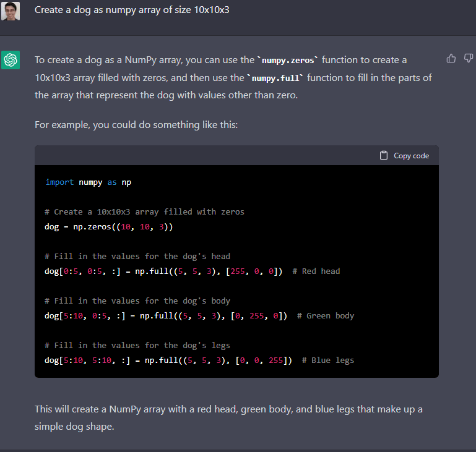Click the 'import numpy as np' code line
Image resolution: width=476 pixels, height=452 pixels.
pyautogui.click(x=88, y=182)
